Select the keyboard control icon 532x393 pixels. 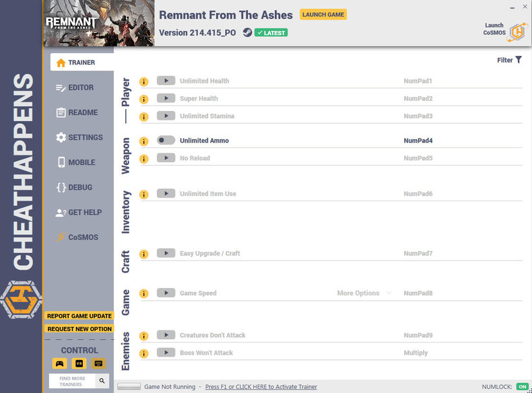pos(98,363)
